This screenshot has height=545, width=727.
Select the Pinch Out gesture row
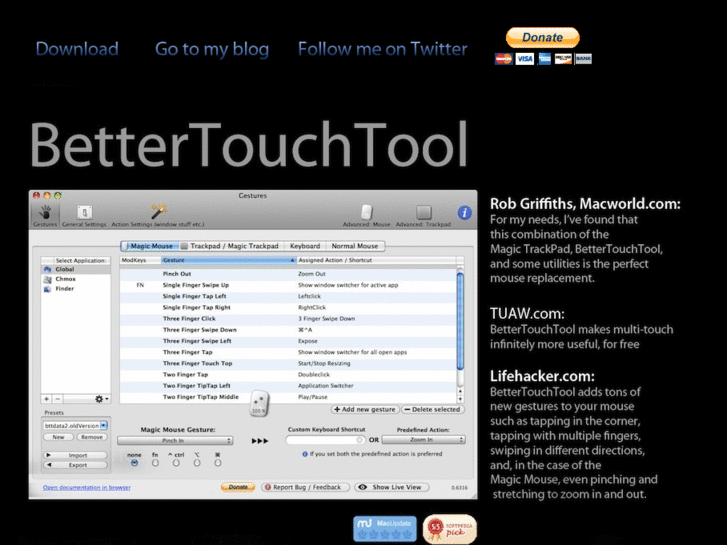click(x=288, y=274)
